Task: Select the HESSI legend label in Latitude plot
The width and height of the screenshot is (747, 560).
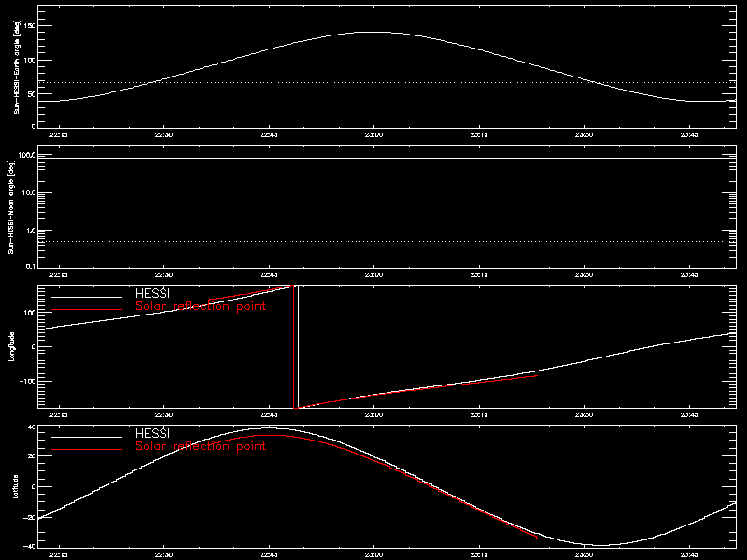Action: (152, 434)
